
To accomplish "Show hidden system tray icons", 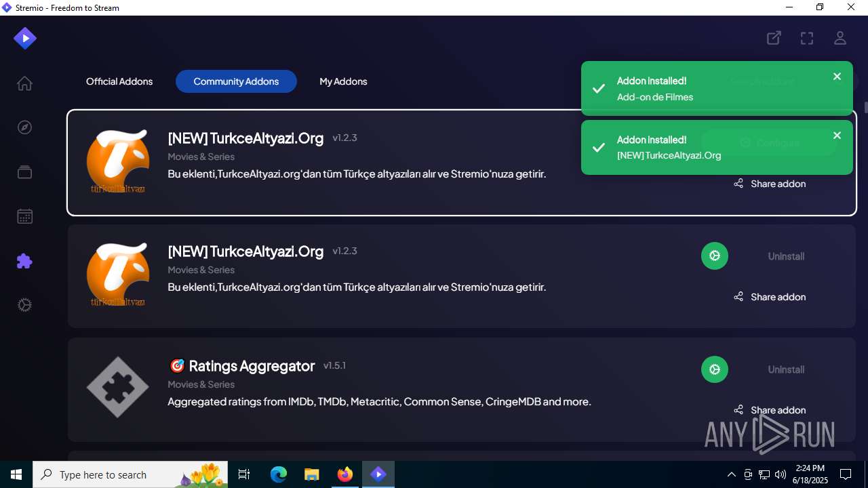I will tap(731, 474).
